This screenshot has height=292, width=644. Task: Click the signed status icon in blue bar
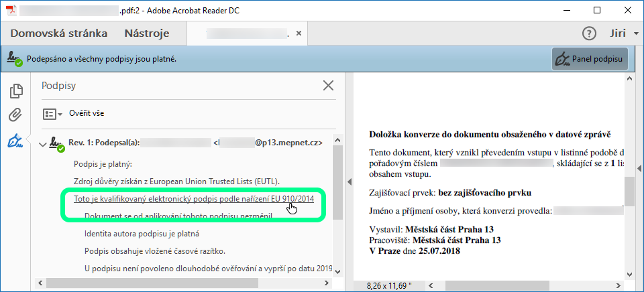[15, 59]
